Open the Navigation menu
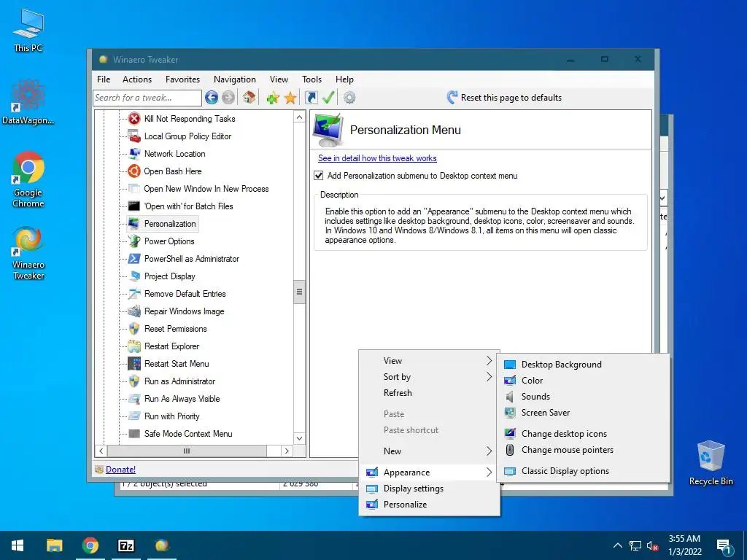This screenshot has width=747, height=560. pyautogui.click(x=234, y=79)
